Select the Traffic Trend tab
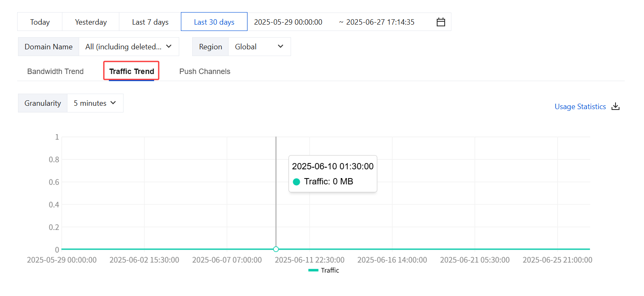Viewport: 644px width, 296px height. point(131,71)
